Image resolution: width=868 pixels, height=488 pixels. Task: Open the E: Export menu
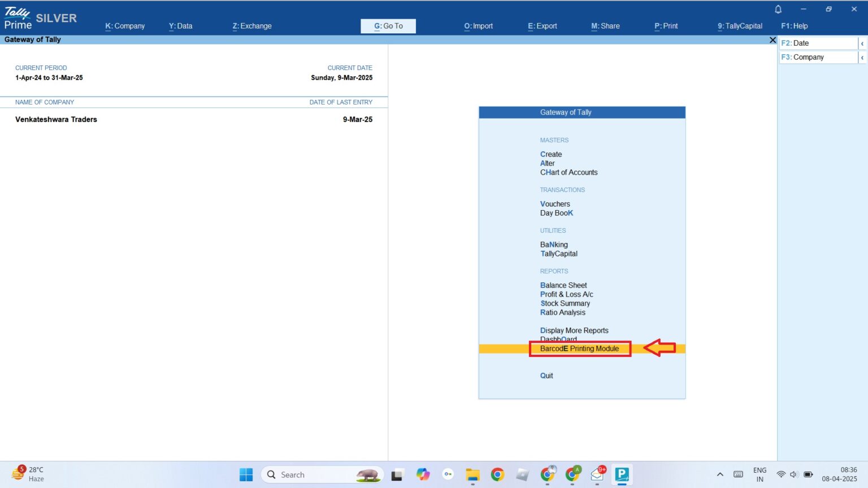click(x=542, y=25)
